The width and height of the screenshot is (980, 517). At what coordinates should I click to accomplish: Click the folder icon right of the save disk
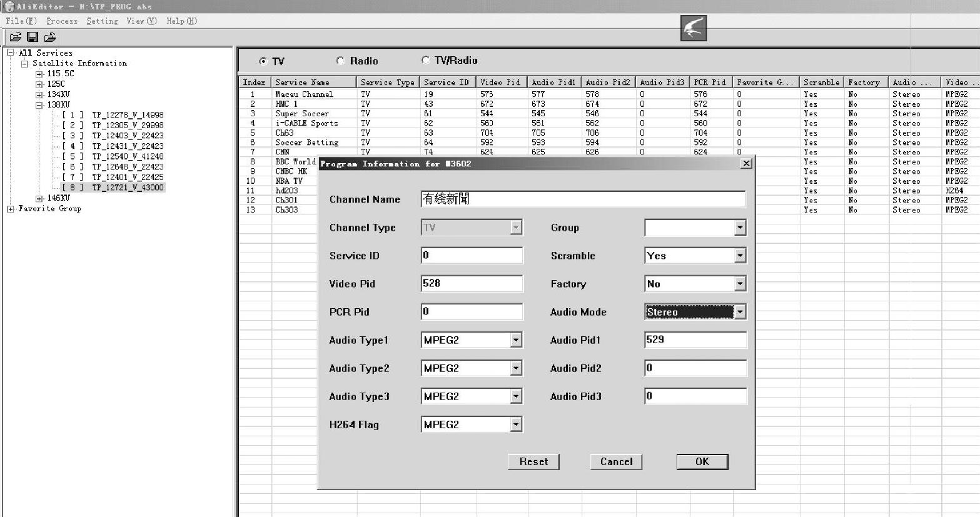coord(50,37)
